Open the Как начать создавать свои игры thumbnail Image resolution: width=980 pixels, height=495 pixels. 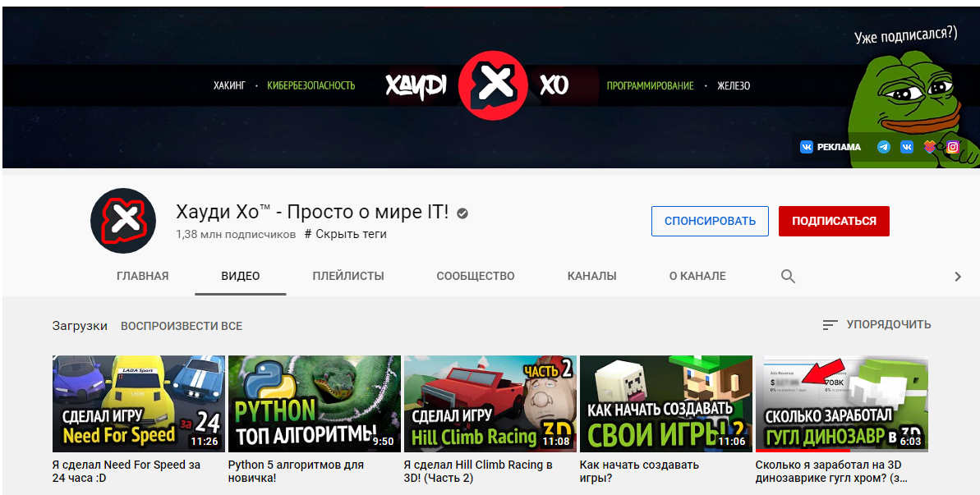666,404
